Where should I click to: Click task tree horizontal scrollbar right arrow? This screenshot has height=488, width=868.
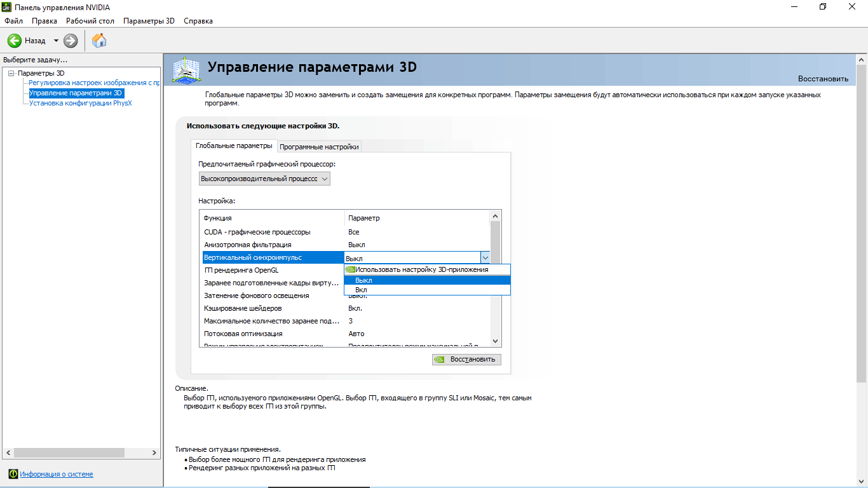155,453
